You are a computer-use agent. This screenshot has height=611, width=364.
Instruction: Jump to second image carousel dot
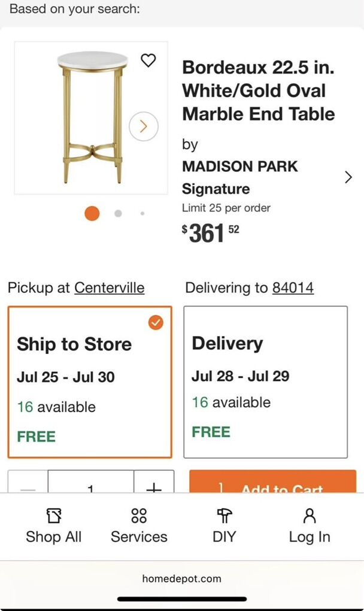click(x=118, y=213)
